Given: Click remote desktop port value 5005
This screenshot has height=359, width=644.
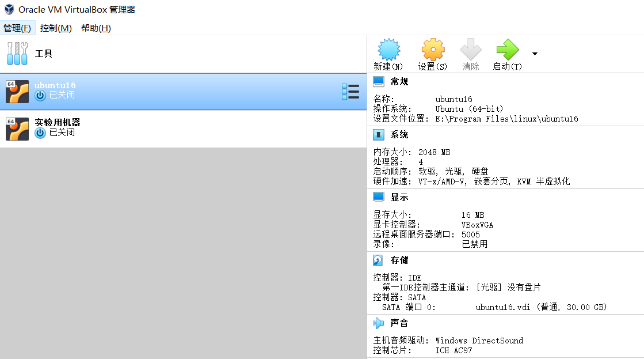Looking at the screenshot, I should (x=471, y=235).
